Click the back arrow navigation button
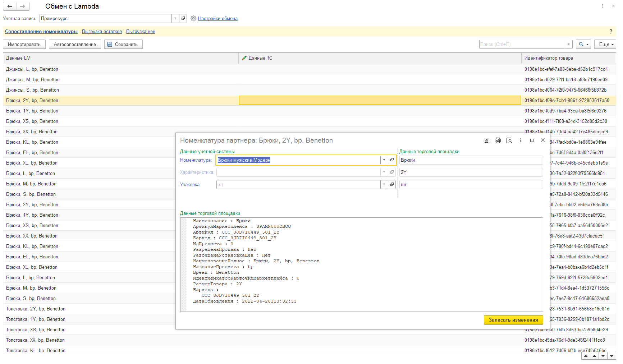Viewport: 623px width, 364px height. (10, 6)
